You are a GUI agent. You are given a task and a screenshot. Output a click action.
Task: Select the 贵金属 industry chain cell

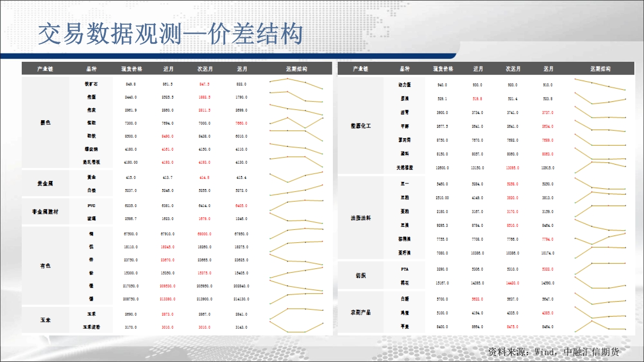pos(45,183)
